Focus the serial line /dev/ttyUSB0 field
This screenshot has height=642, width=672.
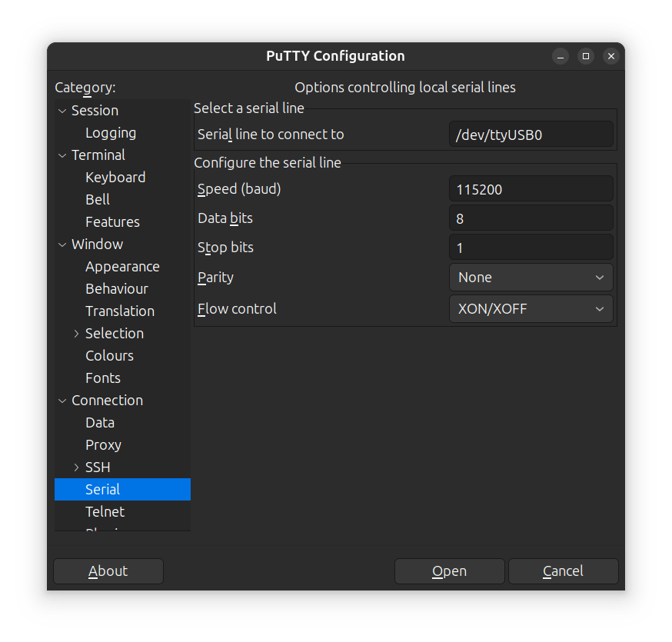[x=531, y=135]
